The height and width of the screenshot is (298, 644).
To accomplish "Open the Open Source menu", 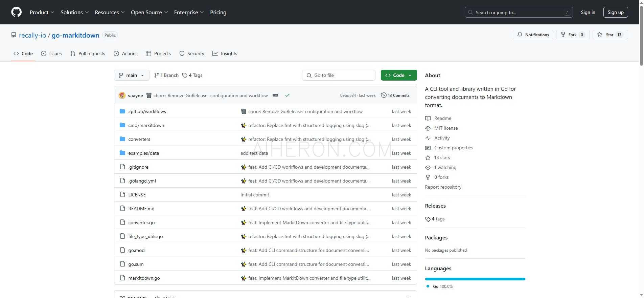I will (x=149, y=12).
